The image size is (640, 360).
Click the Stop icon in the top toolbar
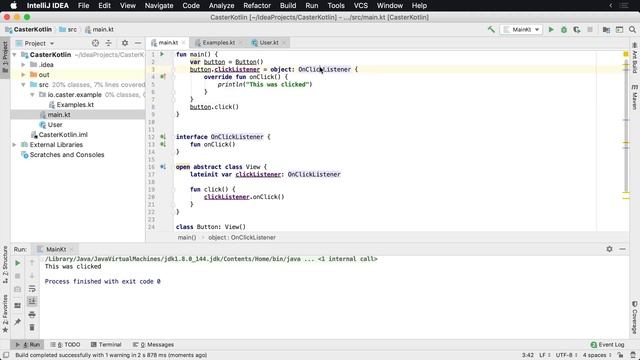click(x=590, y=29)
